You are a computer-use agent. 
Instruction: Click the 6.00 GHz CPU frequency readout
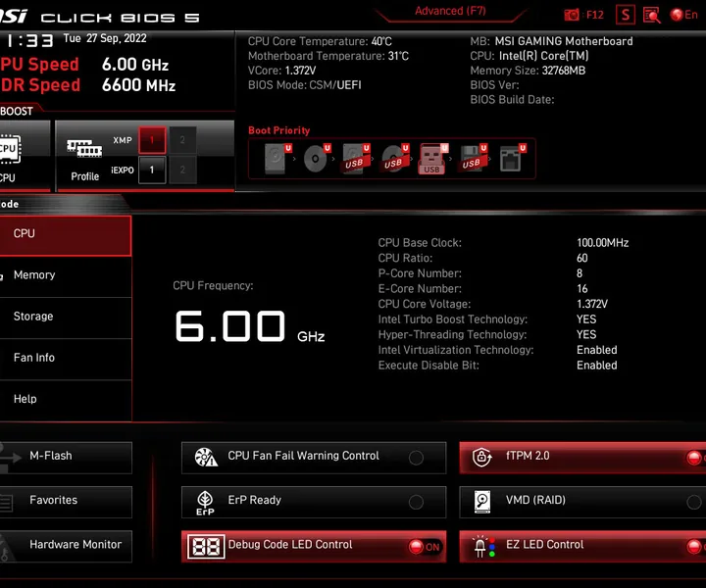click(x=249, y=326)
